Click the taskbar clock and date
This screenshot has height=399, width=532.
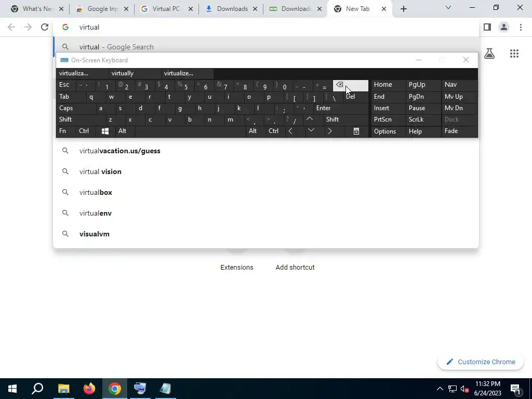click(487, 389)
